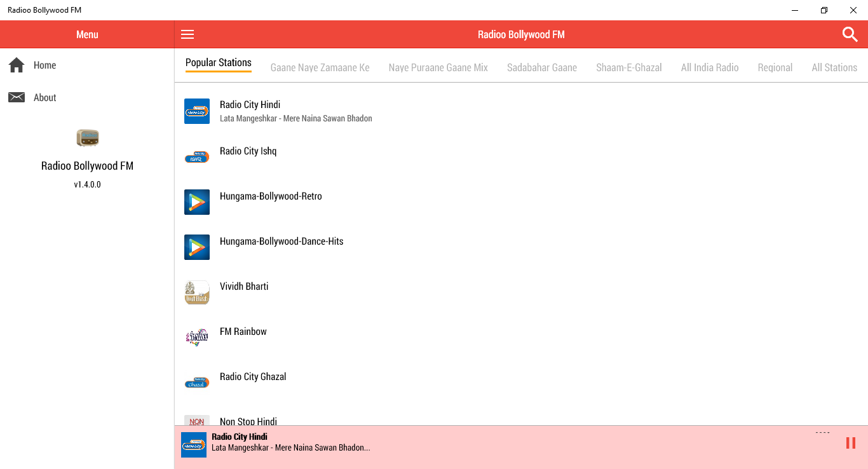
Task: Click the FM Rainbow station logo
Action: pos(197,337)
